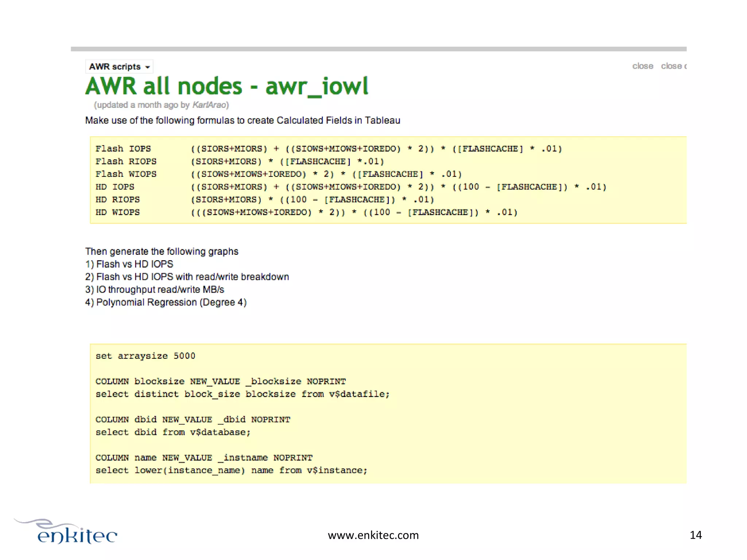
Task: Open the www.enkitec.com footer link
Action: tap(373, 535)
